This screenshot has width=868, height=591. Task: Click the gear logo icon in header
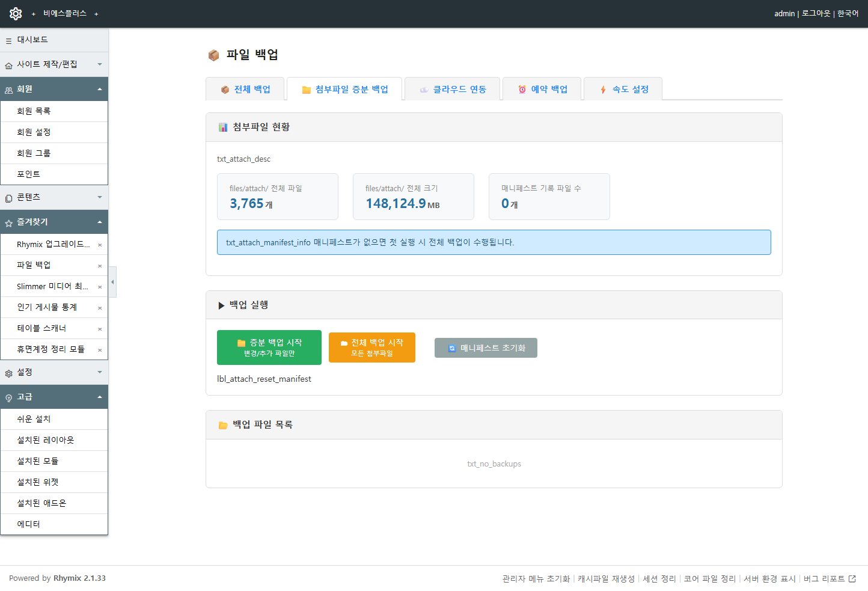click(16, 13)
